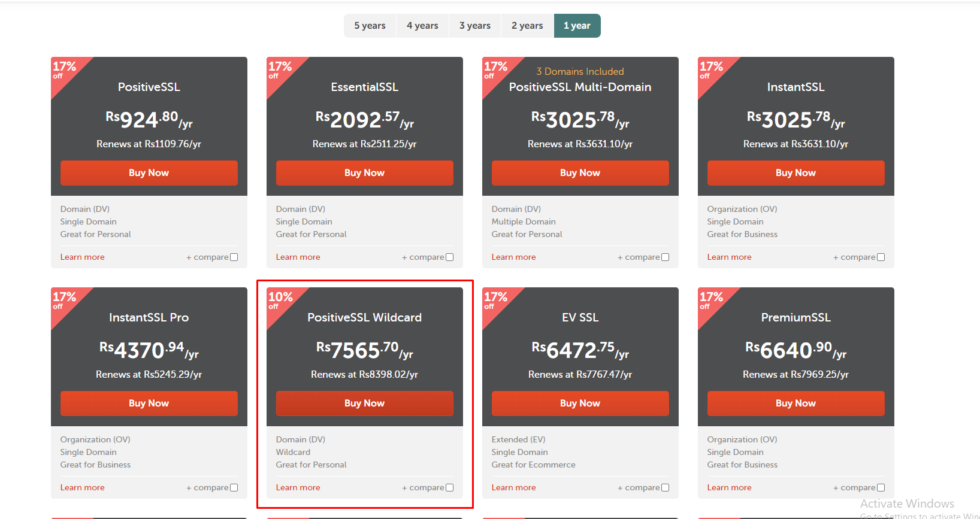Open Learn more for PositiveSSL Multi-Domain
Viewport: 980px width, 519px height.
point(514,257)
